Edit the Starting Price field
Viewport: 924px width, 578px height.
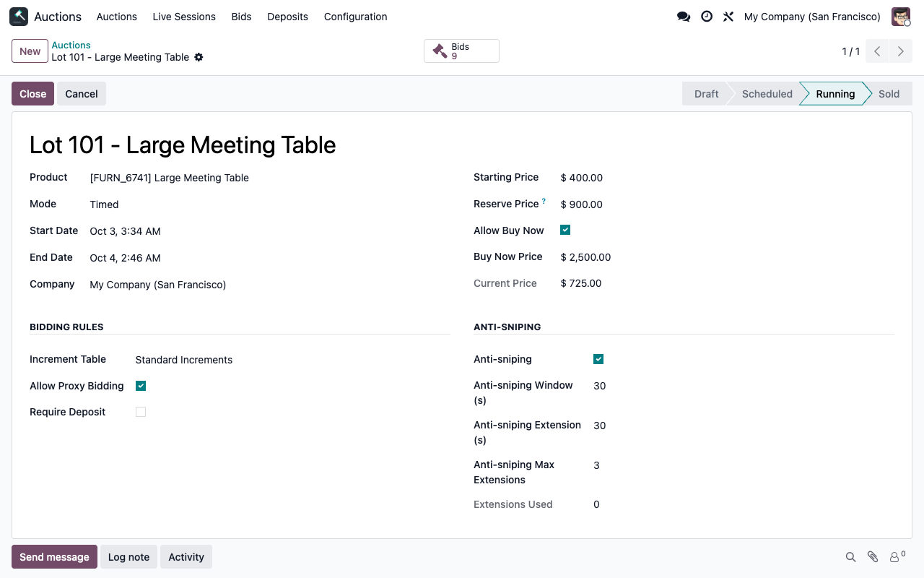tap(727, 178)
